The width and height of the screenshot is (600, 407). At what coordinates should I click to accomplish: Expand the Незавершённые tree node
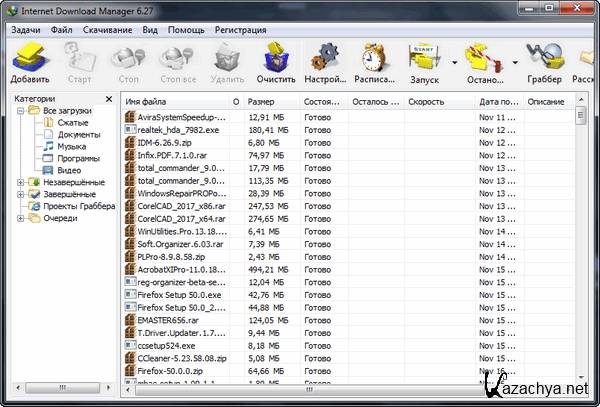pos(21,182)
